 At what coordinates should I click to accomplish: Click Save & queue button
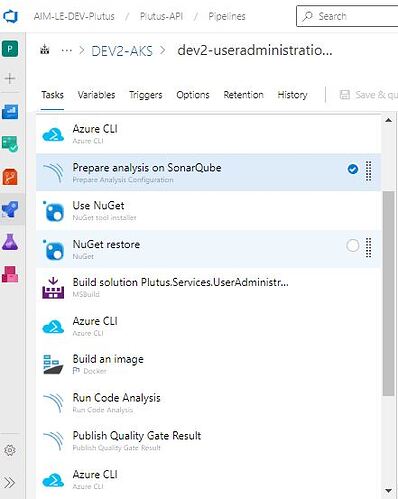coord(368,95)
